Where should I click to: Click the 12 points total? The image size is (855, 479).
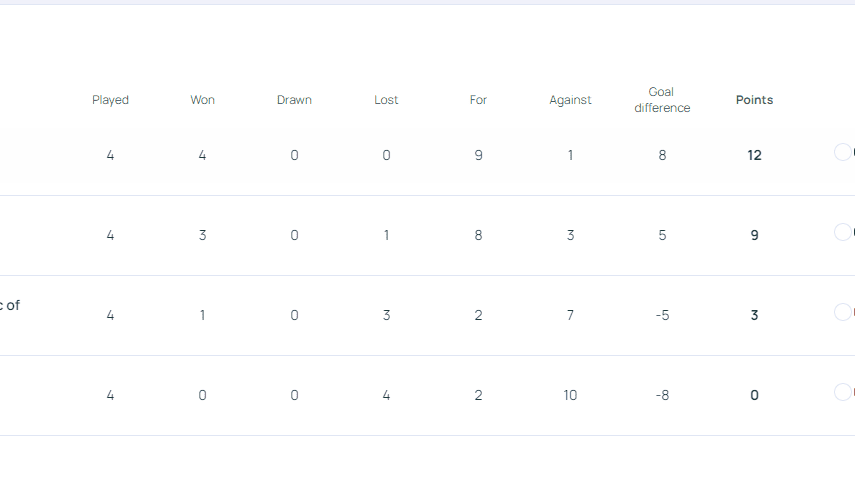click(754, 155)
